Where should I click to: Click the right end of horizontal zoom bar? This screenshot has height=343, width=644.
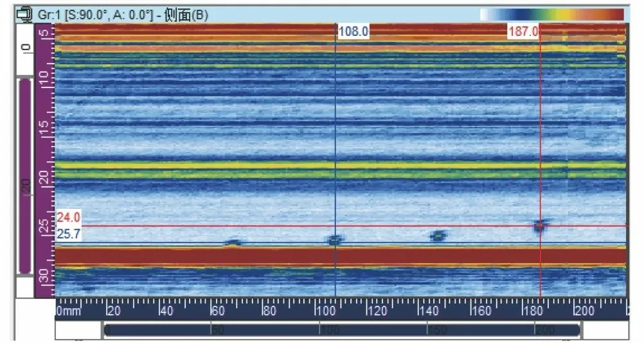coord(578,330)
